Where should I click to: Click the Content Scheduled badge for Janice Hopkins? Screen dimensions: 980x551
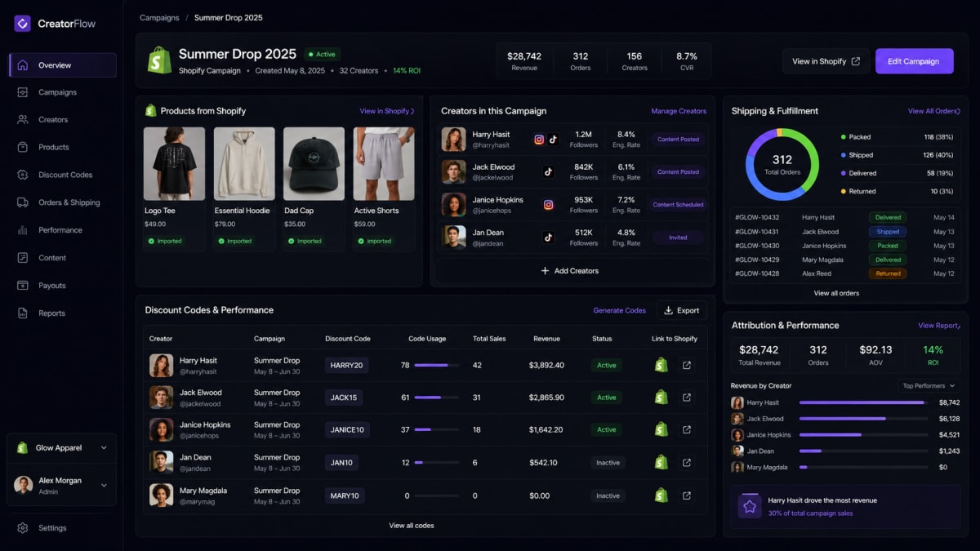pos(679,205)
